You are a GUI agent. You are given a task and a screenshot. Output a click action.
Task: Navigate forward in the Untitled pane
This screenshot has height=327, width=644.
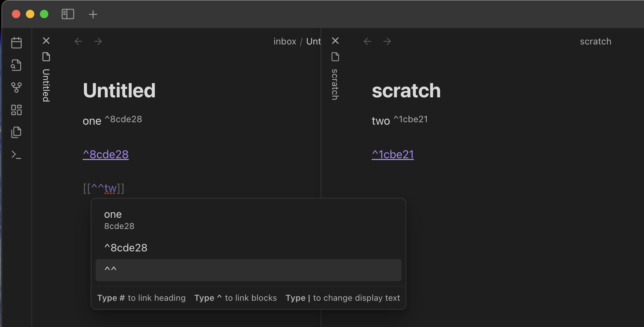pos(98,41)
